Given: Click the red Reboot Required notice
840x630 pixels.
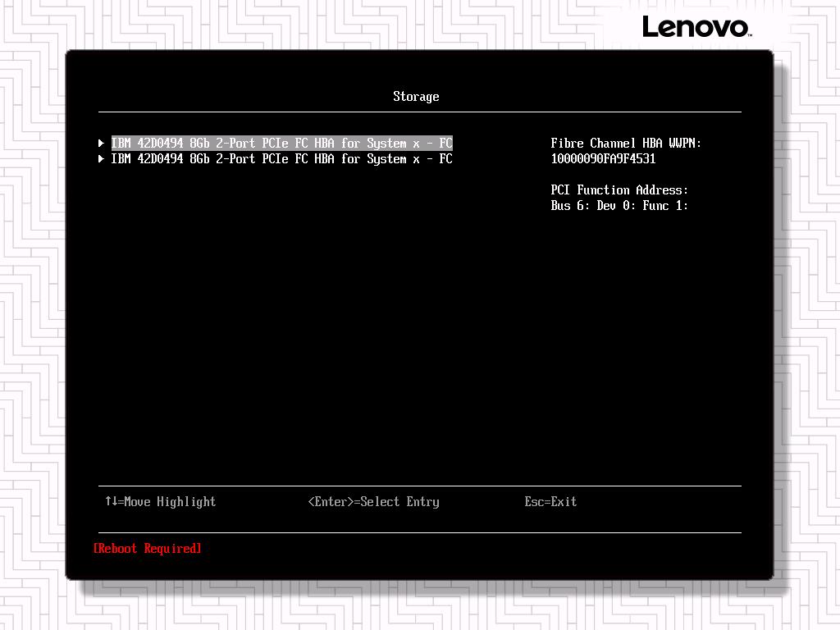Looking at the screenshot, I should pos(148,549).
